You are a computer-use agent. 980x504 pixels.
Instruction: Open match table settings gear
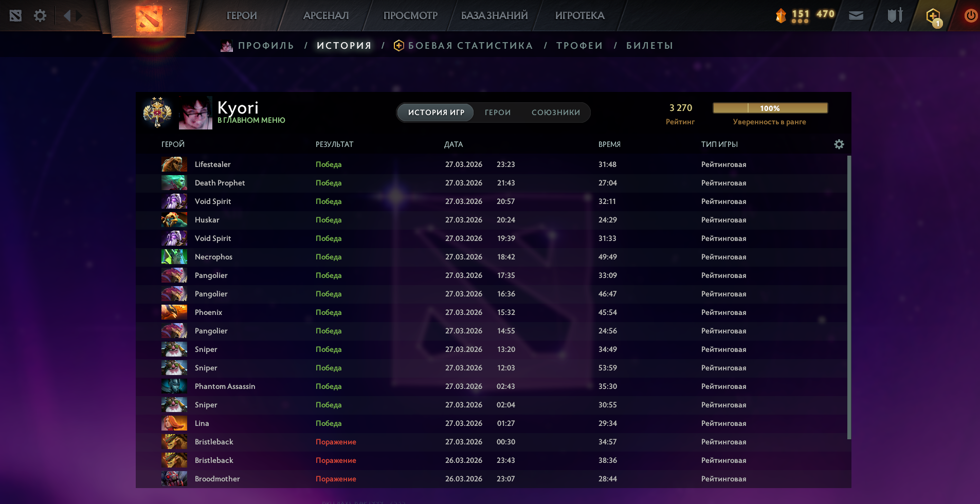pos(839,144)
